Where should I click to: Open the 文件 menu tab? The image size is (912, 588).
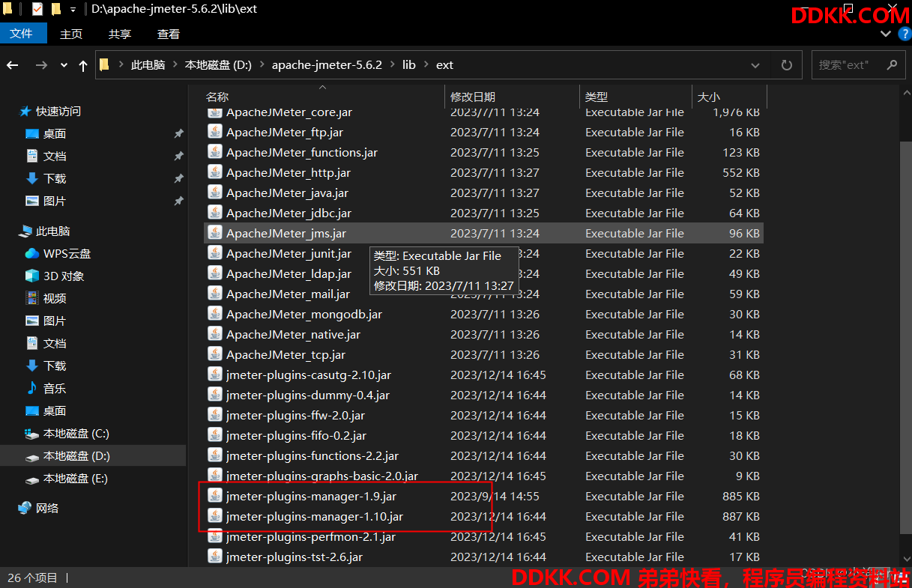coord(22,34)
